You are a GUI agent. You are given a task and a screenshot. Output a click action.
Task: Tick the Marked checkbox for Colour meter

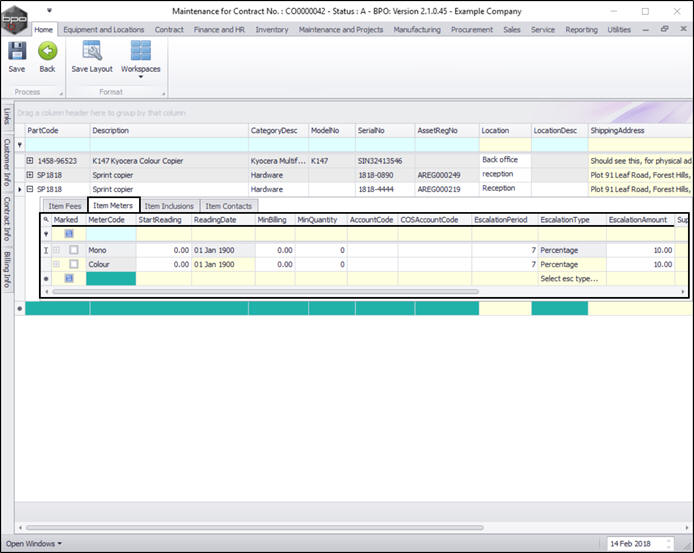tap(73, 264)
